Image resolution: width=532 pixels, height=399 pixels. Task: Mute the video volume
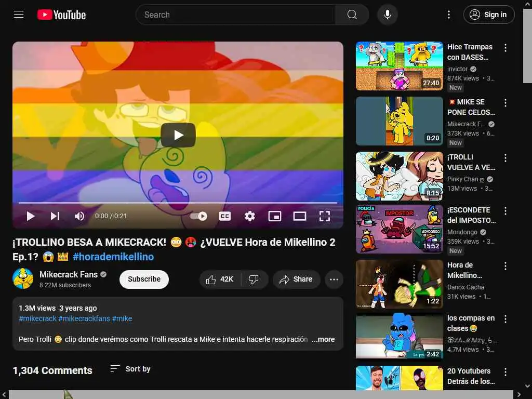click(x=79, y=216)
